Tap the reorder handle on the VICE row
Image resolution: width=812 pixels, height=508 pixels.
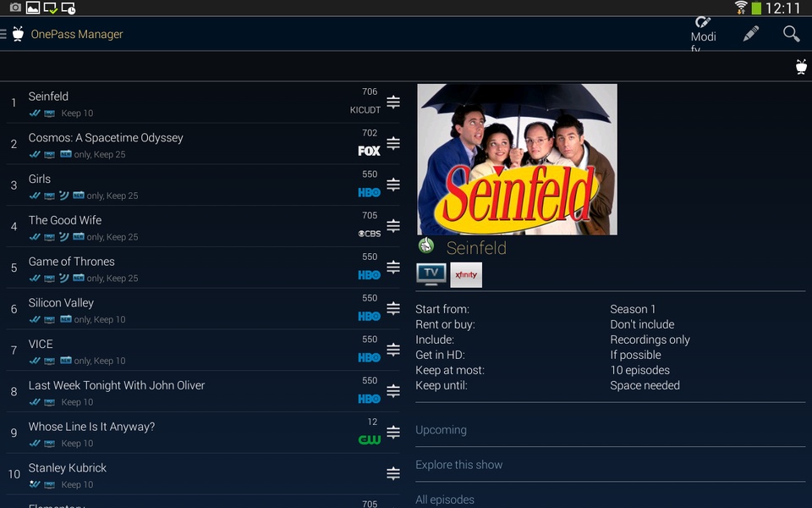click(x=393, y=350)
